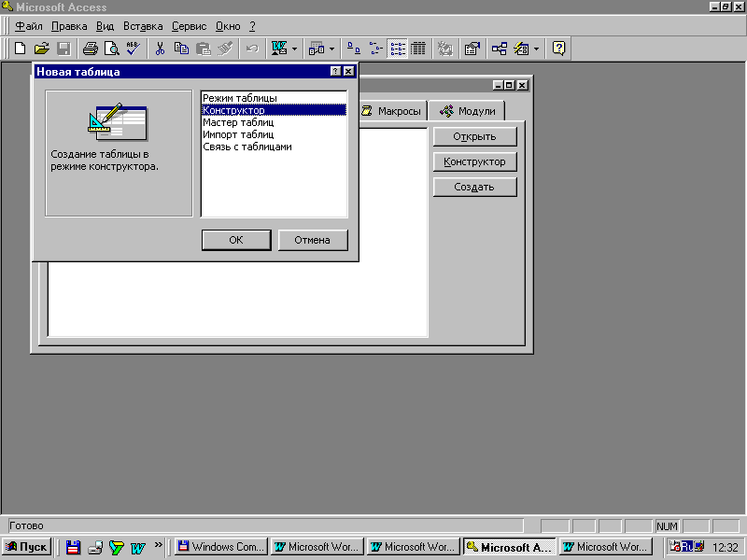Open the Файл menu
Screen dimensions: 747x560
coord(29,26)
